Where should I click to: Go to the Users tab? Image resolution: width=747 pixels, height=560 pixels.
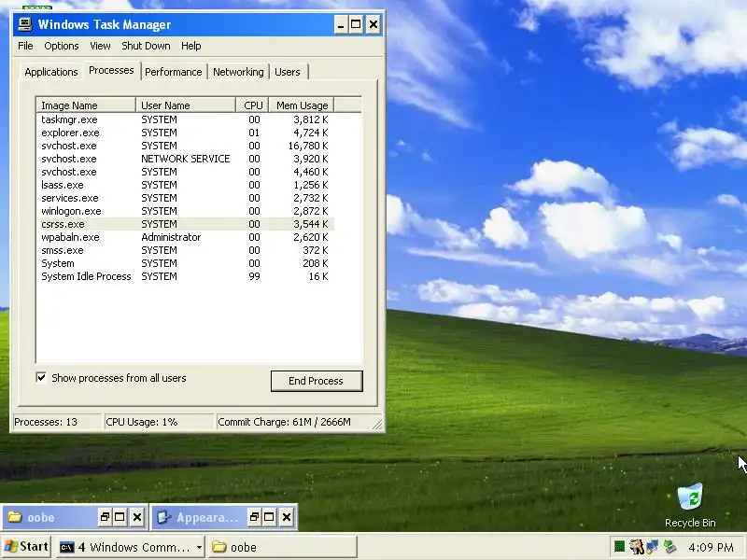pyautogui.click(x=288, y=72)
